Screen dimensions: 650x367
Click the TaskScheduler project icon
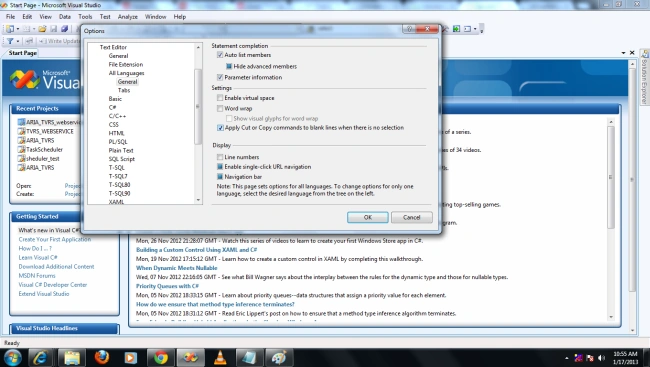tap(21, 149)
